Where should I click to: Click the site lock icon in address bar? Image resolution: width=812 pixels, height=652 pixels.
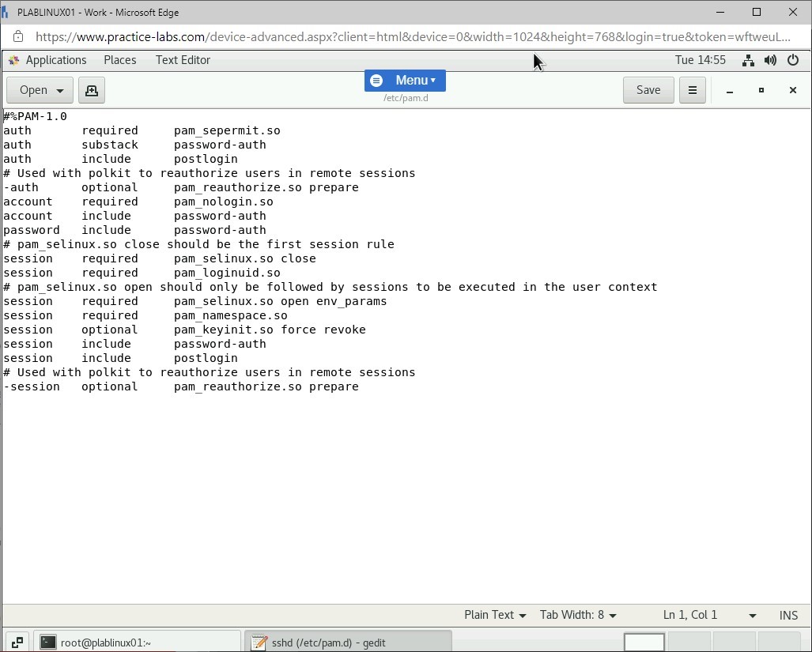18,36
